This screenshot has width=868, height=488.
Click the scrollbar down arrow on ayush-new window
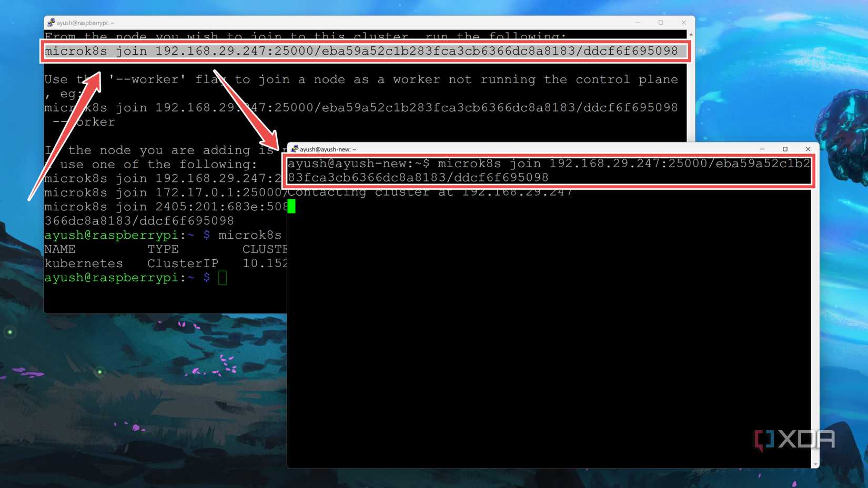coord(815,463)
